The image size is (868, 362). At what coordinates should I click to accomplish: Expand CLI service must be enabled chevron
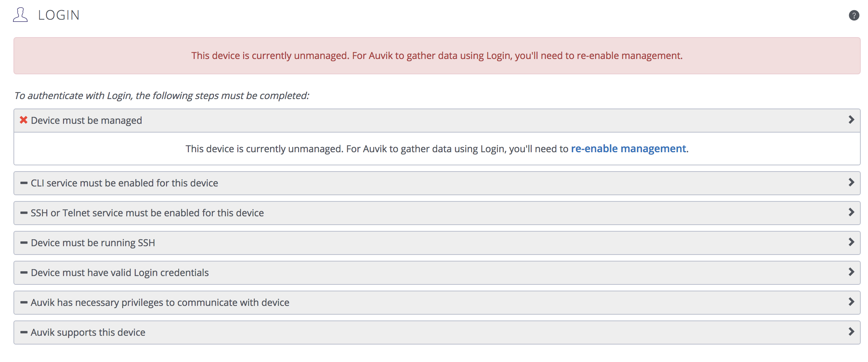point(851,182)
